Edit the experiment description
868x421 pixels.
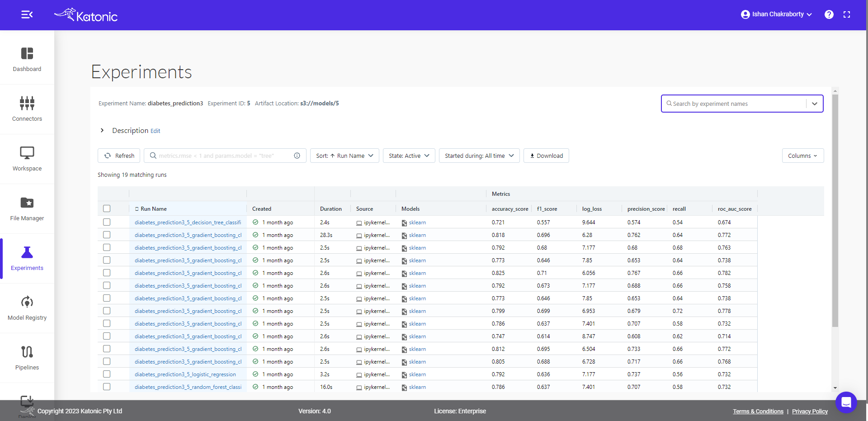pyautogui.click(x=156, y=131)
